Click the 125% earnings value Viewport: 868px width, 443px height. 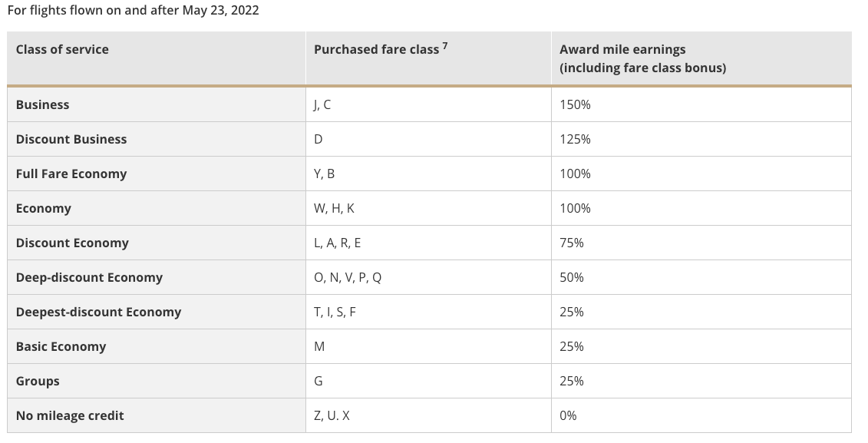575,139
